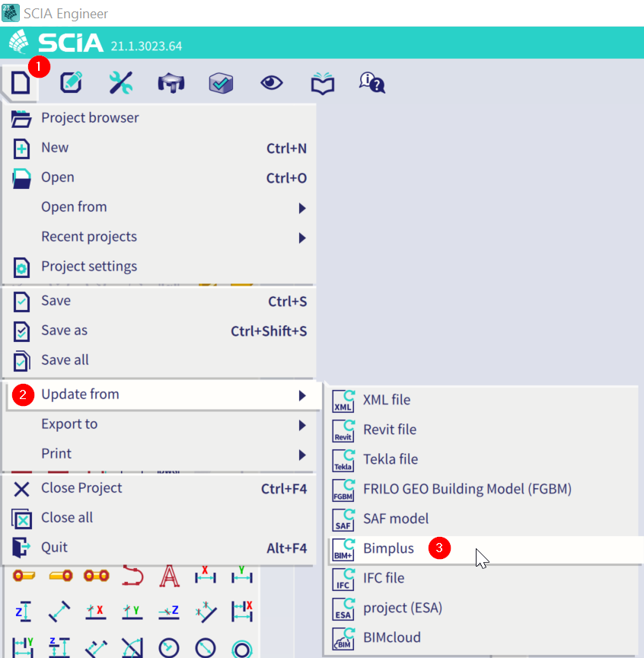
Task: Open the Edit menu pencil icon
Action: click(71, 82)
